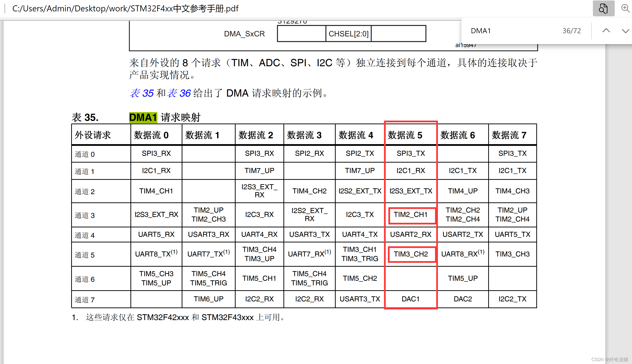Click the 通道 7 row label
Screen dimensions: 632x364
point(85,300)
